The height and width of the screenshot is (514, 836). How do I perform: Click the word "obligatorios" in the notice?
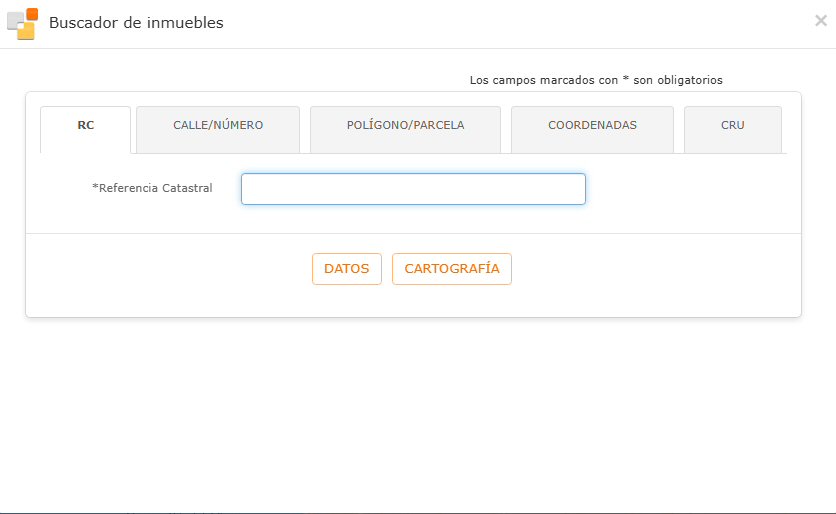coord(689,80)
